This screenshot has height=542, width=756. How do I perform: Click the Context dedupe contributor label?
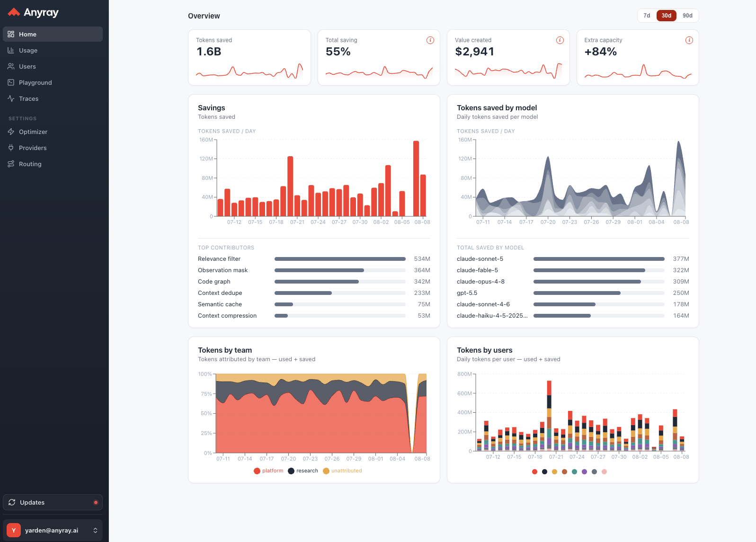(x=220, y=293)
